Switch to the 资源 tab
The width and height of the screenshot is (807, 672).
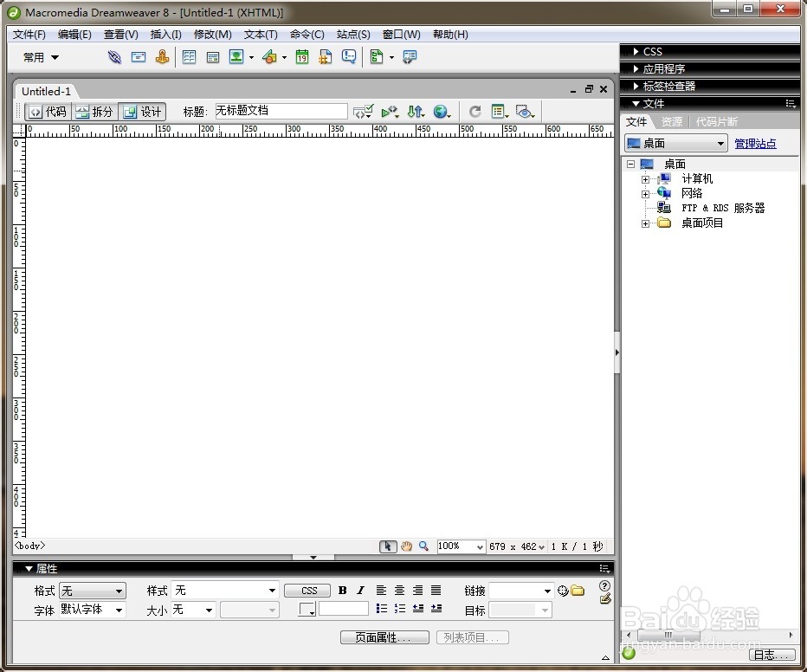[x=672, y=122]
